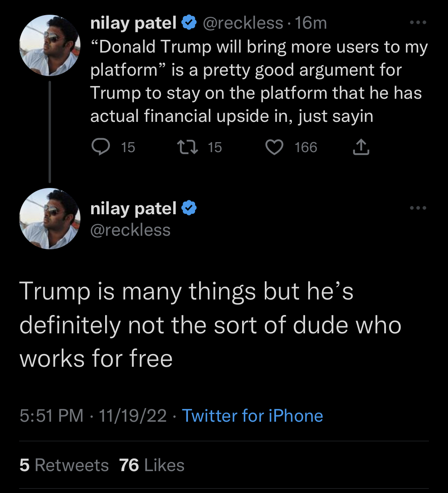Tap the share icon on the first tweet
Viewport: 448px width, 493px height.
tap(361, 147)
